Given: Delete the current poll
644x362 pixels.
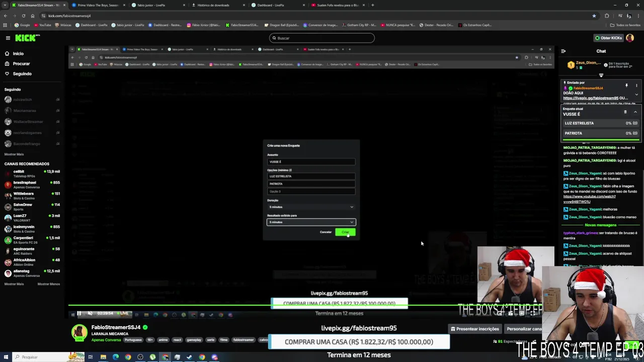Looking at the screenshot, I should pyautogui.click(x=625, y=112).
